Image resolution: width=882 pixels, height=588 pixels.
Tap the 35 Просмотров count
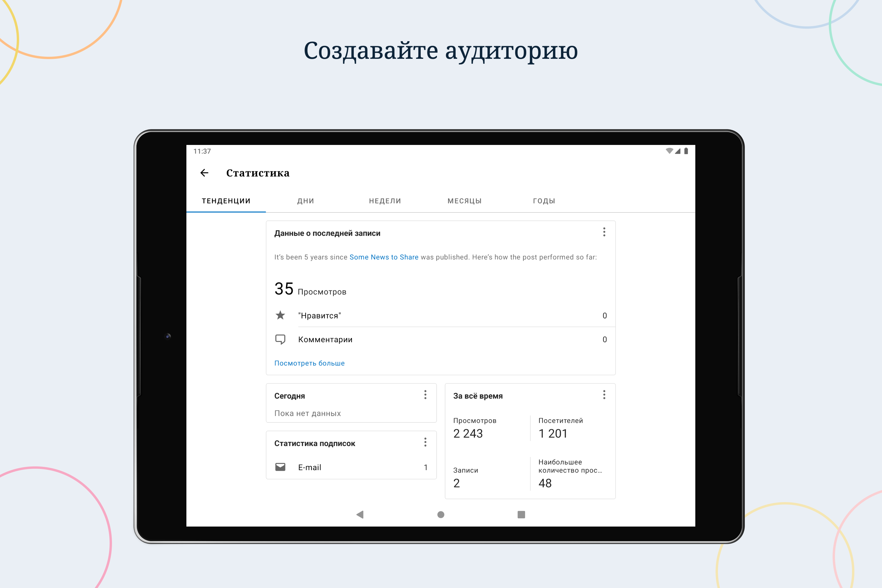(310, 289)
